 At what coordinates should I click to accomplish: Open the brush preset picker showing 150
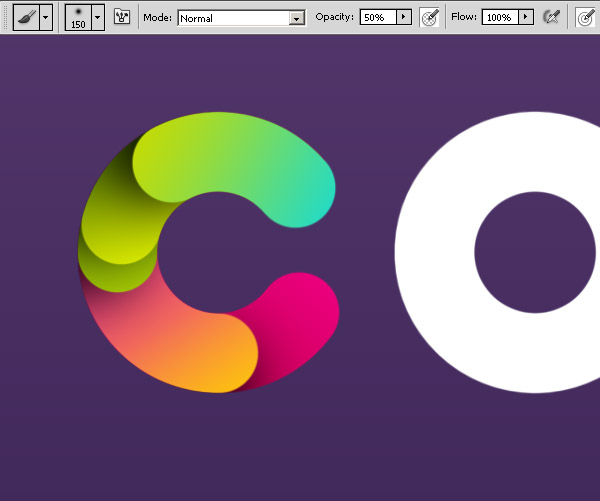tap(78, 17)
